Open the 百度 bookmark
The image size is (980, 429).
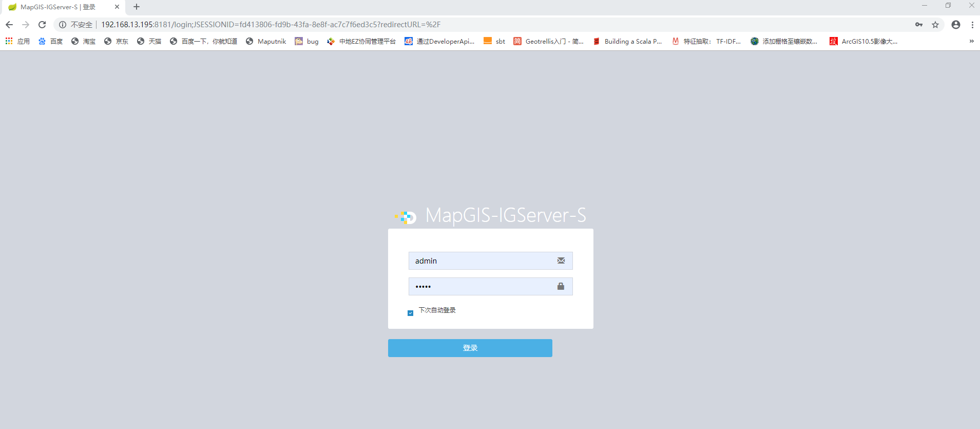(50, 41)
